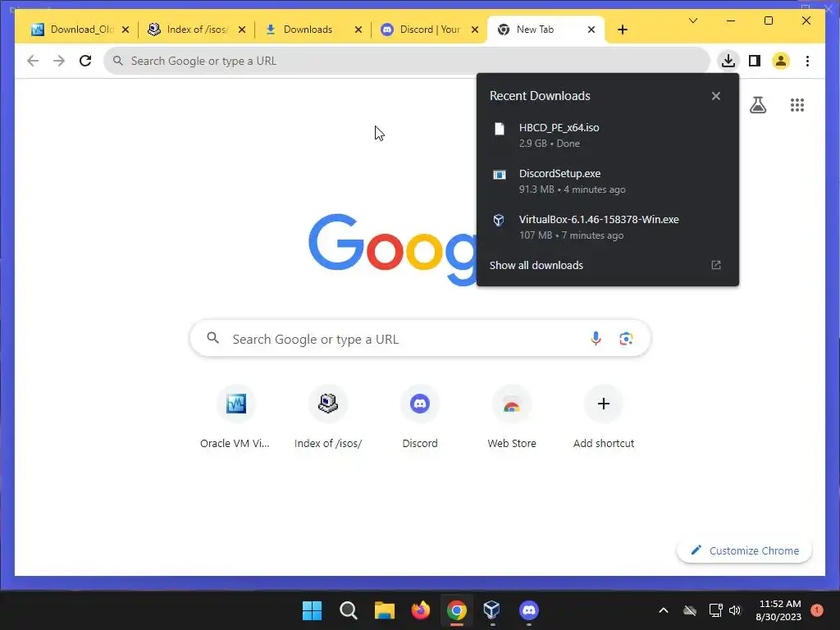Click the cloud sync tray icon

coord(690,610)
